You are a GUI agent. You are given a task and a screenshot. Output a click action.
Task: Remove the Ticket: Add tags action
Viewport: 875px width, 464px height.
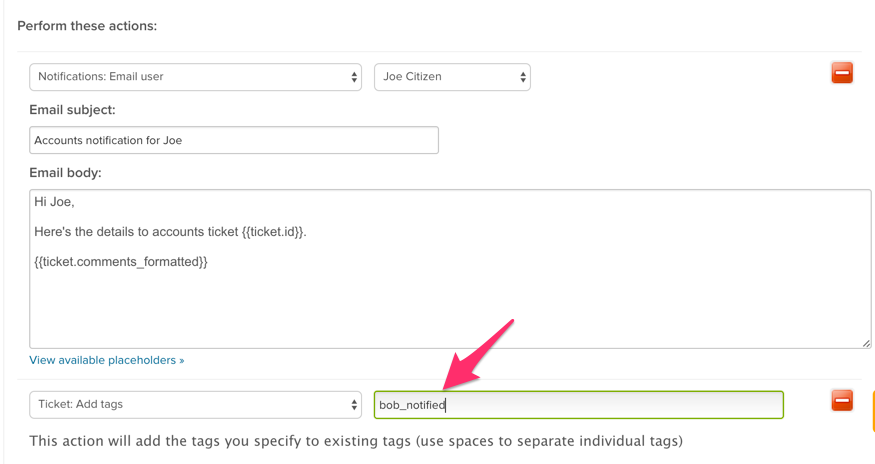842,400
